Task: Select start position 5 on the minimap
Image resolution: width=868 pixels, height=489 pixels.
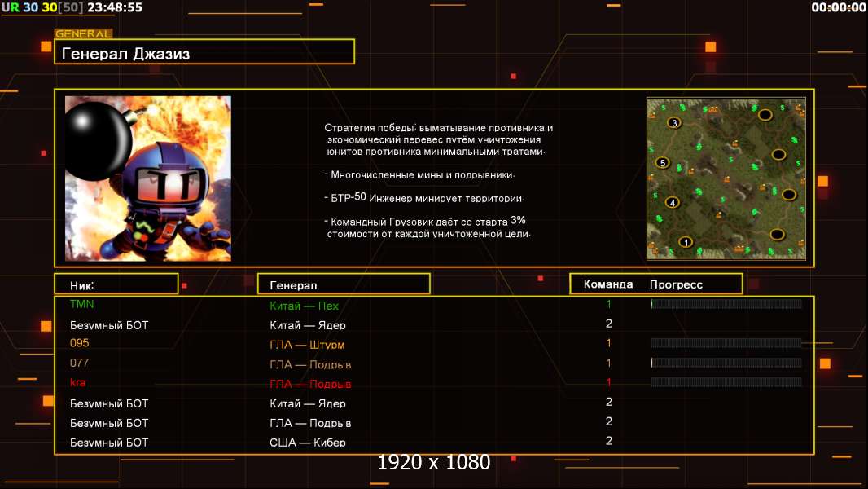Action: click(x=663, y=163)
